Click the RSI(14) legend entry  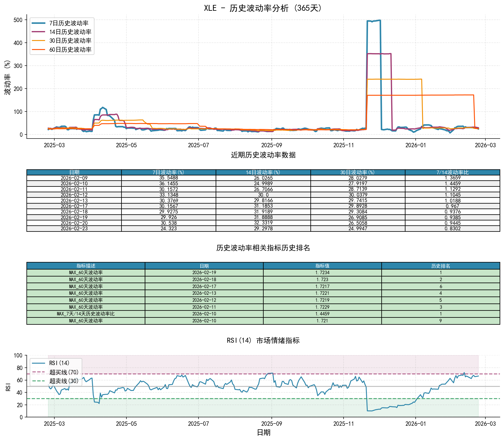(59, 363)
